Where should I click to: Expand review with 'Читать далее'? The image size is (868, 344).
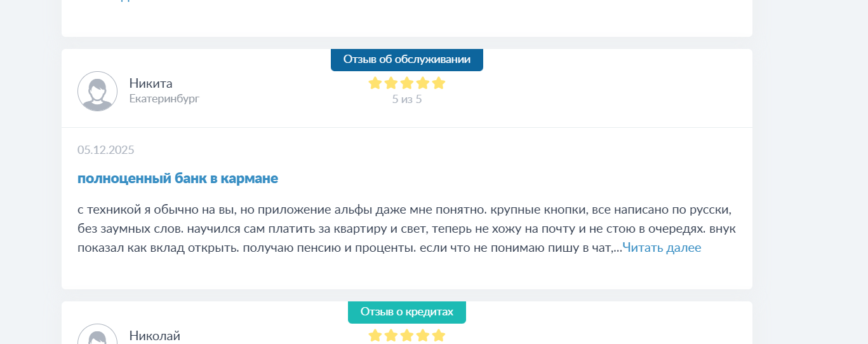[x=662, y=248]
